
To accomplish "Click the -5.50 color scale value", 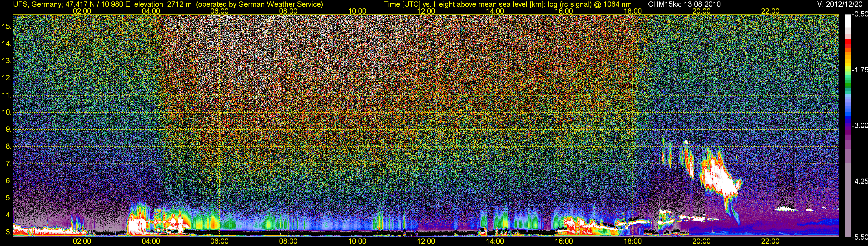I will click(x=860, y=237).
